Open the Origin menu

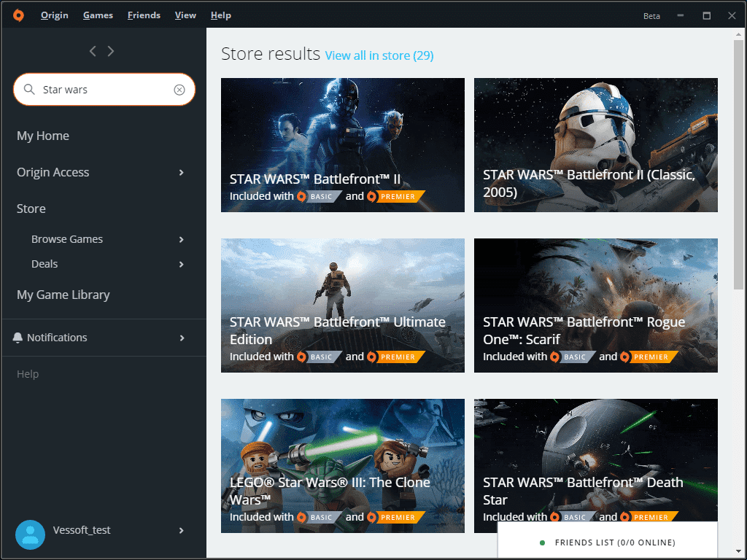coord(54,15)
